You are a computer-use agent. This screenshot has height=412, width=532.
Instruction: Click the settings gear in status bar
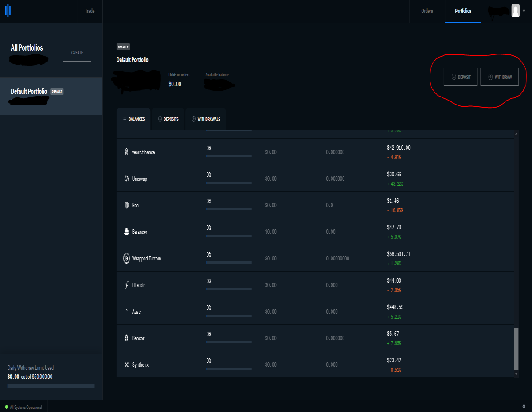pyautogui.click(x=524, y=406)
